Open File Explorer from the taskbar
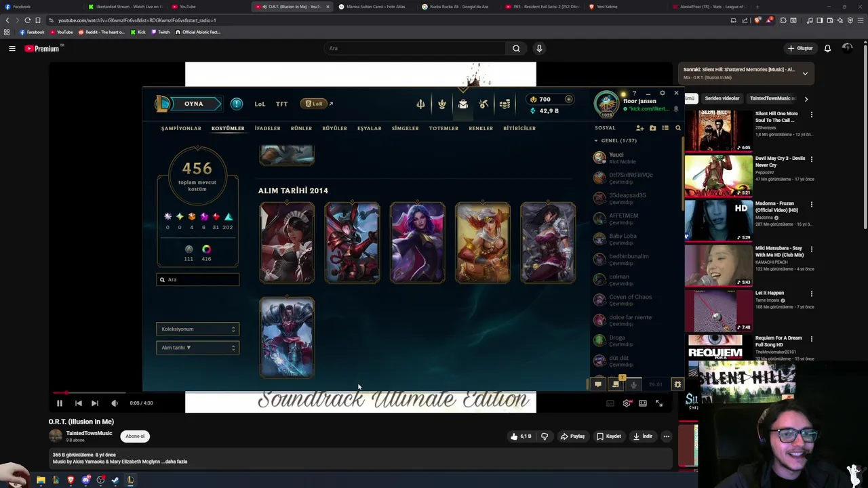 point(41,480)
